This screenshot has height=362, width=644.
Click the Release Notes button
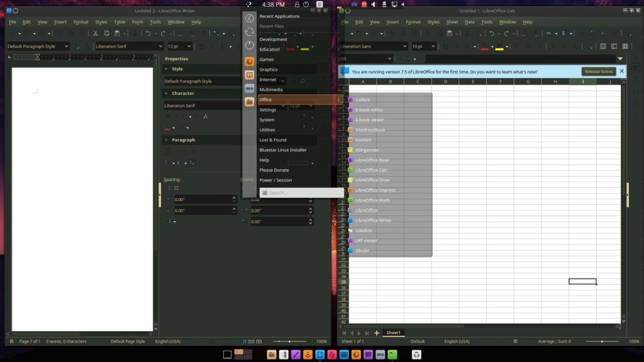point(598,72)
